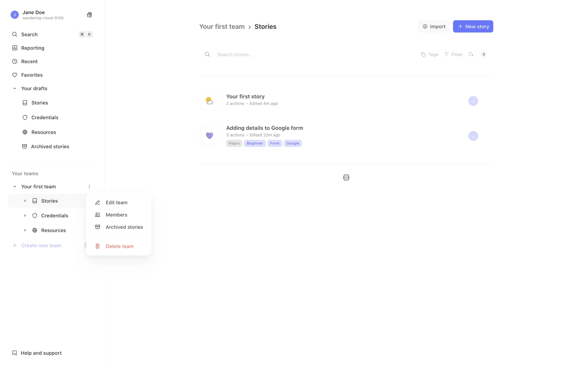
Task: Expand the team Credentials tree item
Action: tap(25, 216)
